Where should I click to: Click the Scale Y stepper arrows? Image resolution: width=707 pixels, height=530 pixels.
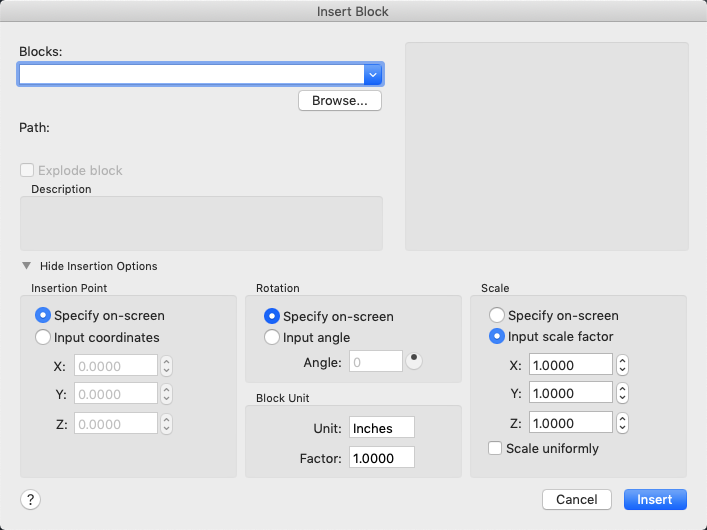(x=622, y=393)
